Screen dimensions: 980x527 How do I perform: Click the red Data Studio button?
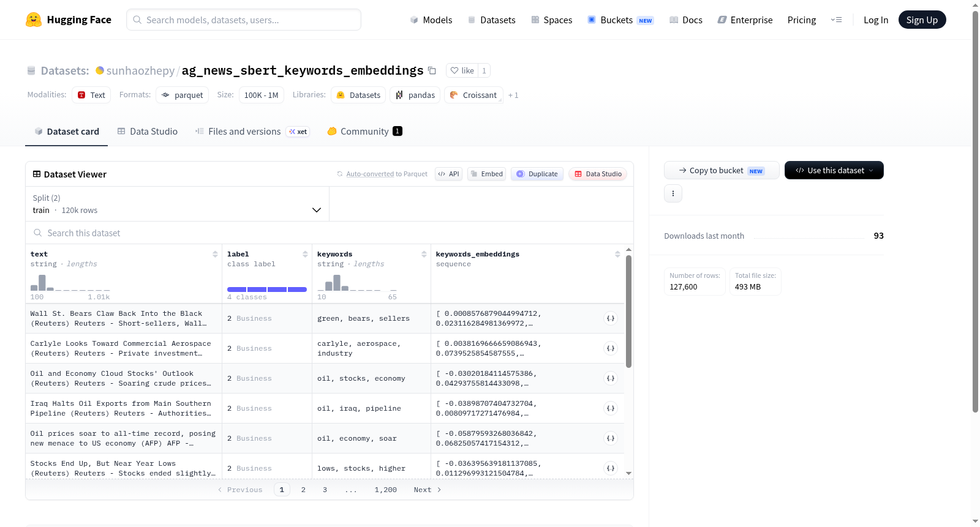point(598,174)
